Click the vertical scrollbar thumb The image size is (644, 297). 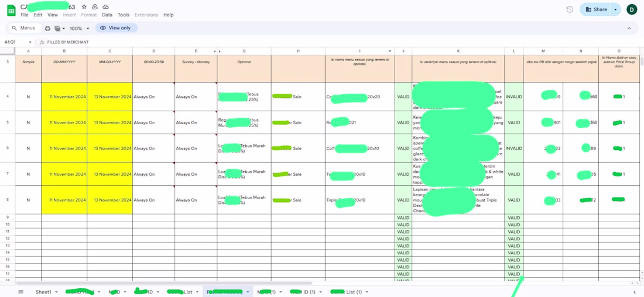[642, 61]
